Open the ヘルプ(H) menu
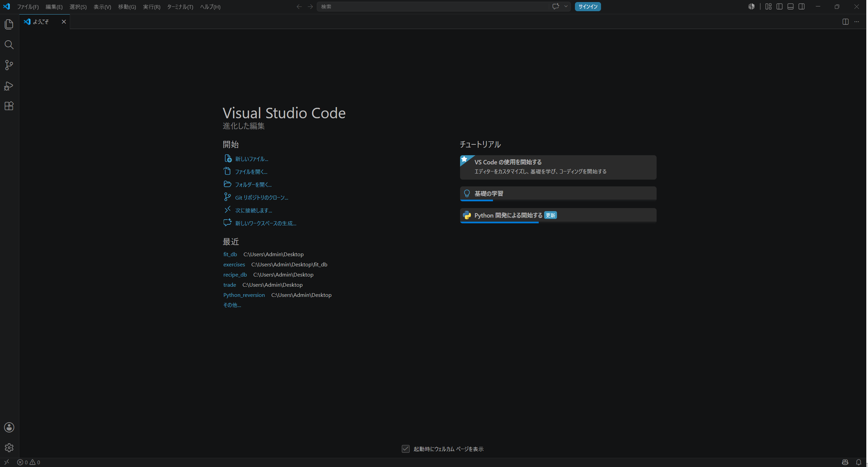This screenshot has width=868, height=467. tap(210, 7)
